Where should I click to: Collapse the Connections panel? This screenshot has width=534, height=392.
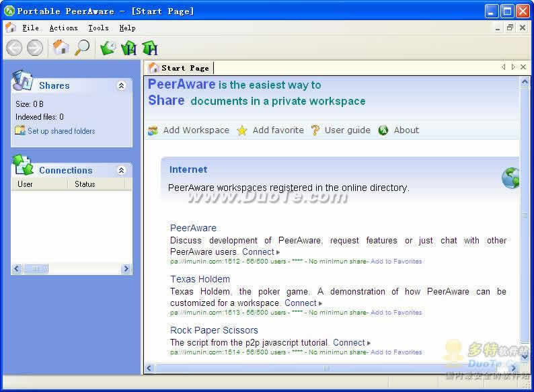click(x=121, y=170)
